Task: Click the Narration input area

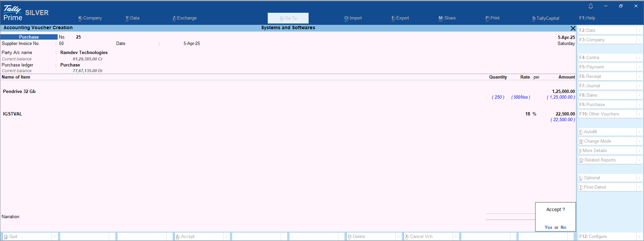Action: click(x=235, y=217)
